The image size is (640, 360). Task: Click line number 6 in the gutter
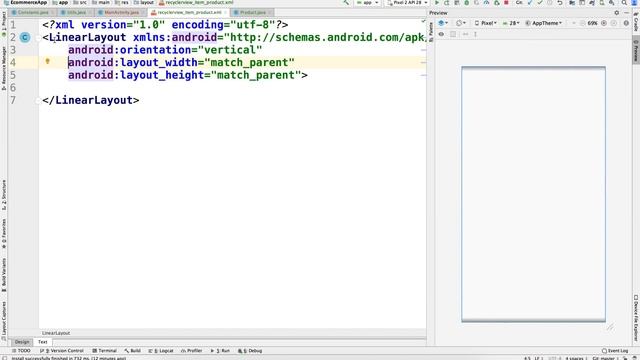pos(13,88)
